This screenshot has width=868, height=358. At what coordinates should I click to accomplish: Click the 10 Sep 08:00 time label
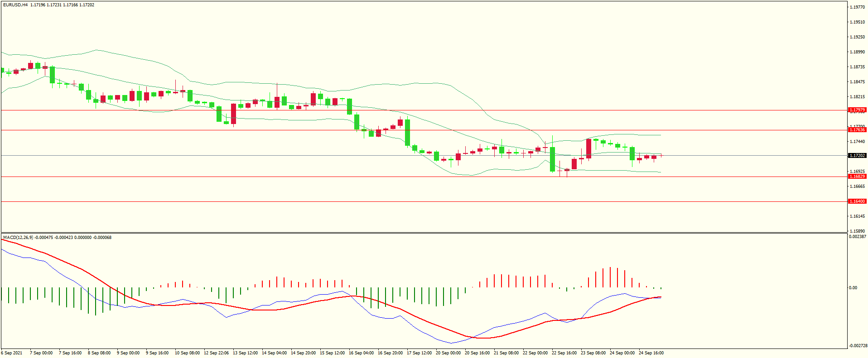(x=187, y=353)
